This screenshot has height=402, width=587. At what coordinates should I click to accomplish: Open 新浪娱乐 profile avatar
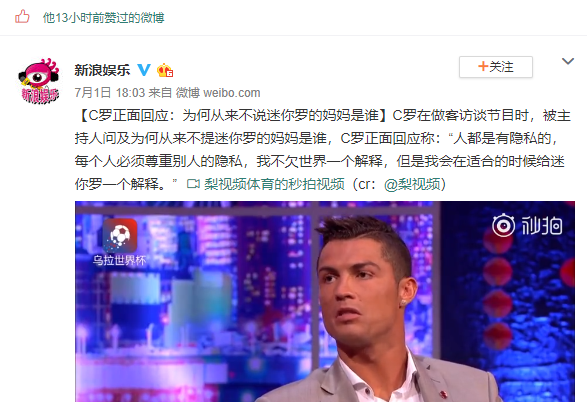point(39,81)
